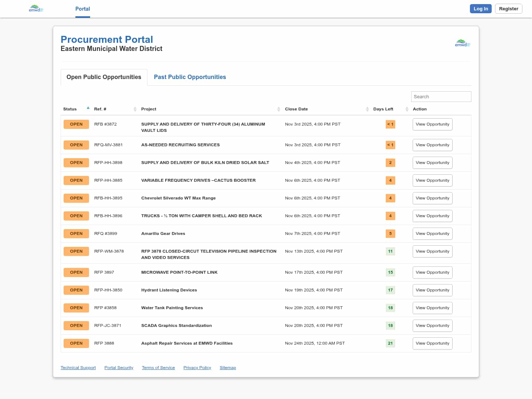Viewport: 532px width, 399px height.
Task: Sort by Close Date column arrows
Action: 367,109
